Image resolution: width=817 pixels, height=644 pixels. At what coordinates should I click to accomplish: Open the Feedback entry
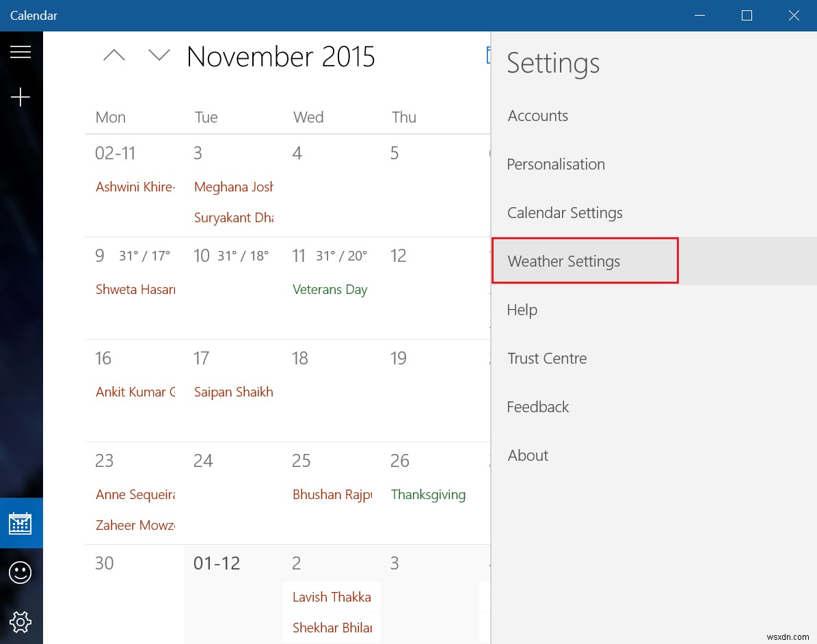537,407
